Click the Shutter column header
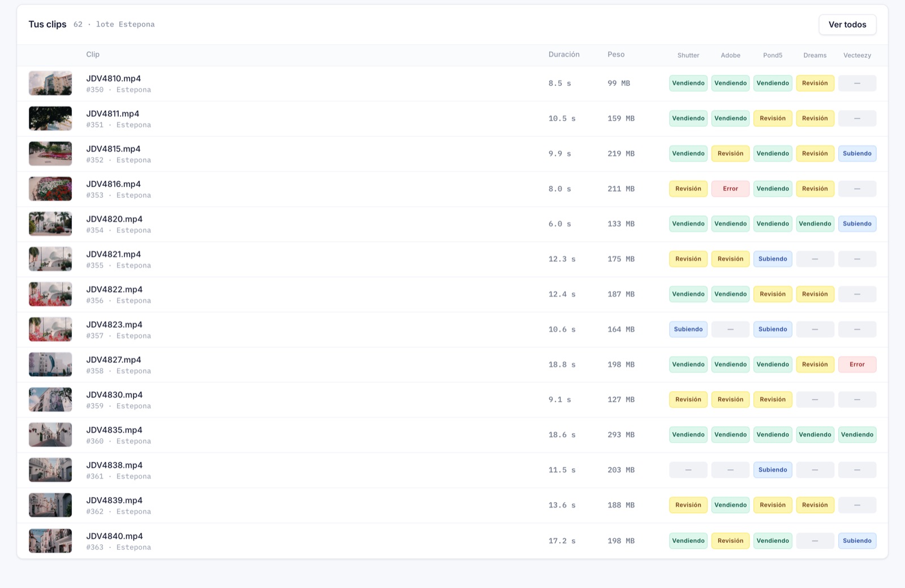Screen dimensions: 905x588 click(x=688, y=55)
